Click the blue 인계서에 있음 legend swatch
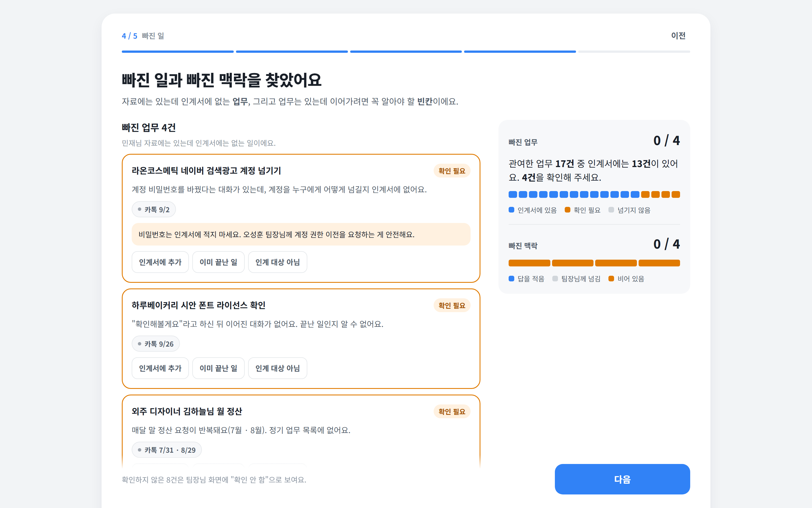Screen dimensions: 812x508 511,210
